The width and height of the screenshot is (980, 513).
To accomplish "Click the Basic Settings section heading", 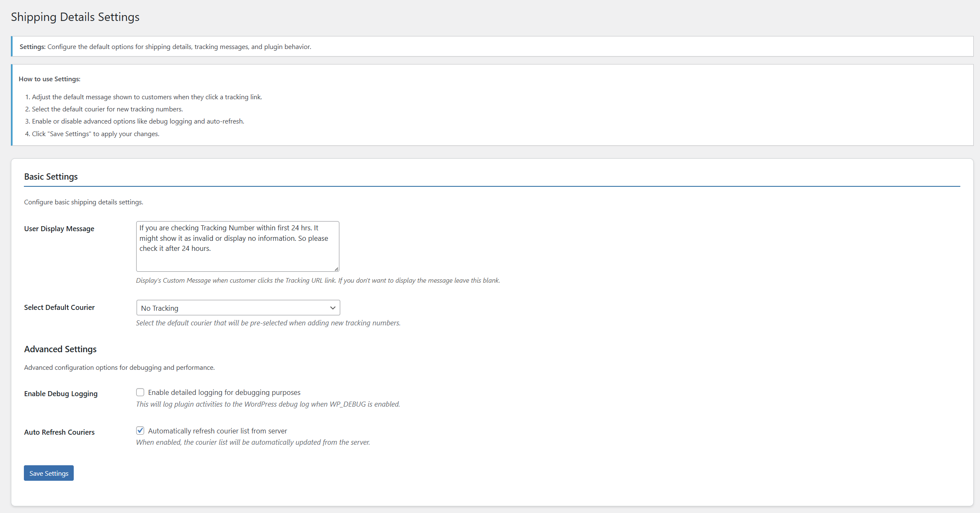I will (51, 177).
